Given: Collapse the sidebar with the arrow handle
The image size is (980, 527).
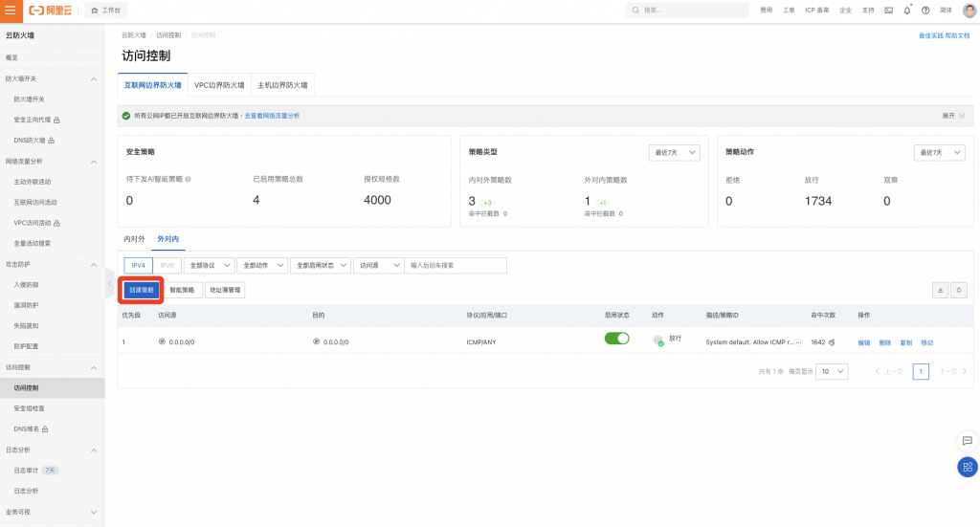Looking at the screenshot, I should pyautogui.click(x=109, y=283).
